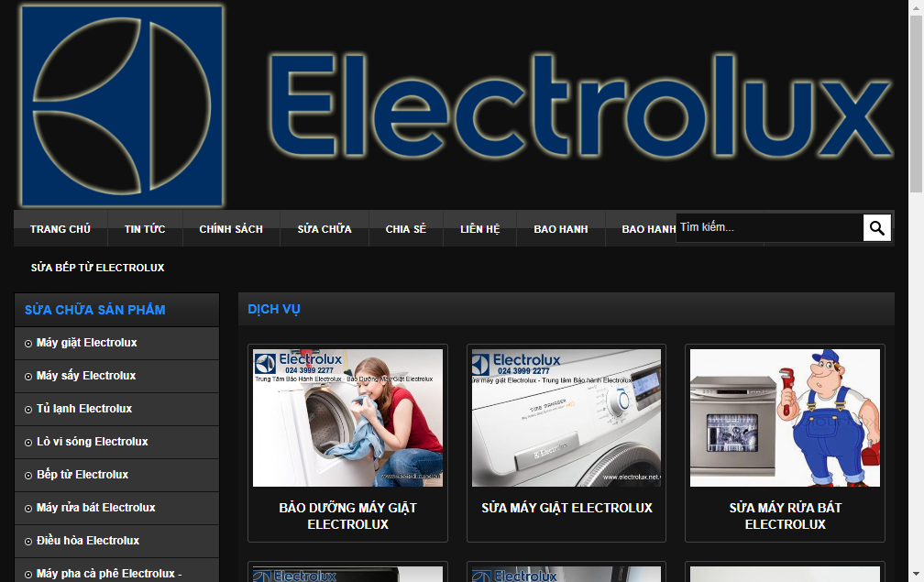Click the page vertical scrollbar thumb

coord(916,103)
